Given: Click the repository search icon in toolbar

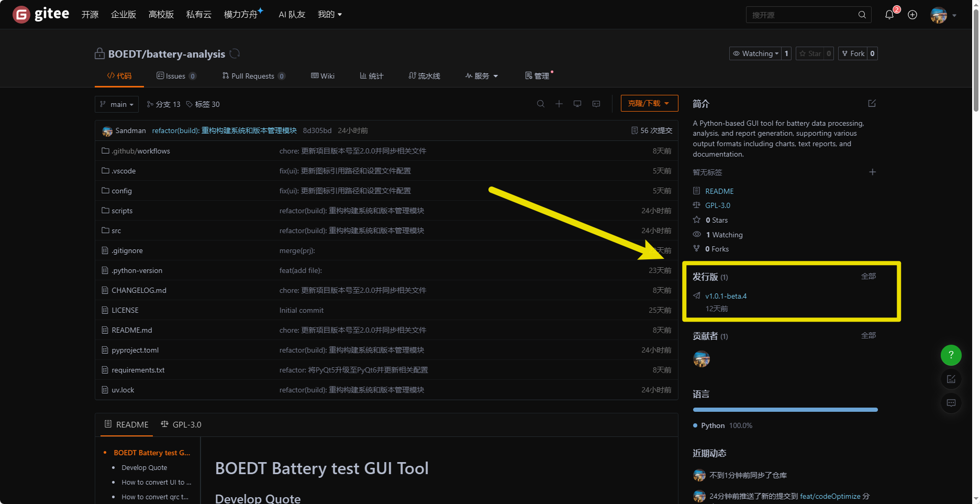Looking at the screenshot, I should click(541, 104).
